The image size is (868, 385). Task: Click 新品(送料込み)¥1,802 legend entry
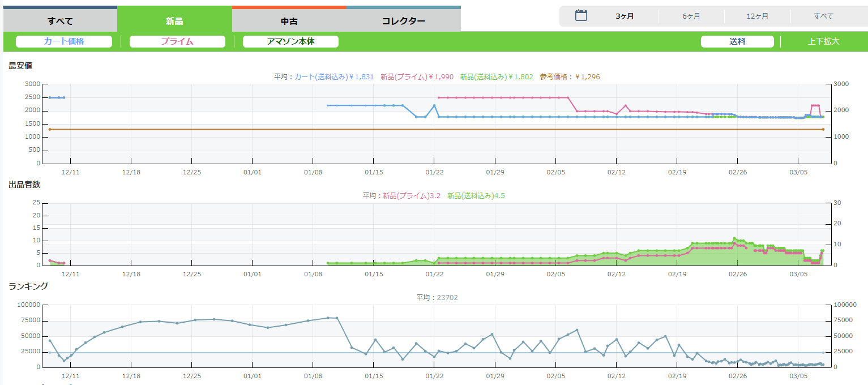coord(496,77)
